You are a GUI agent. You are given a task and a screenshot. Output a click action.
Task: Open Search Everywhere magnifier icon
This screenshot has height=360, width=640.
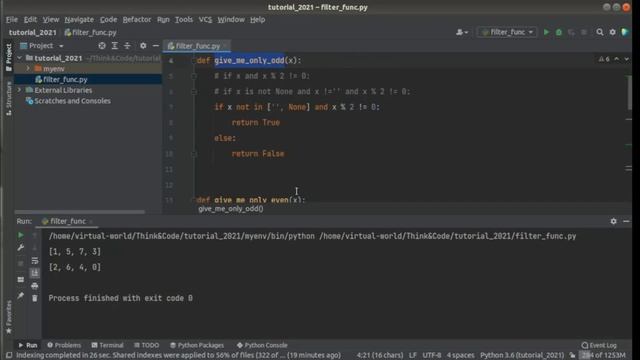(600, 32)
